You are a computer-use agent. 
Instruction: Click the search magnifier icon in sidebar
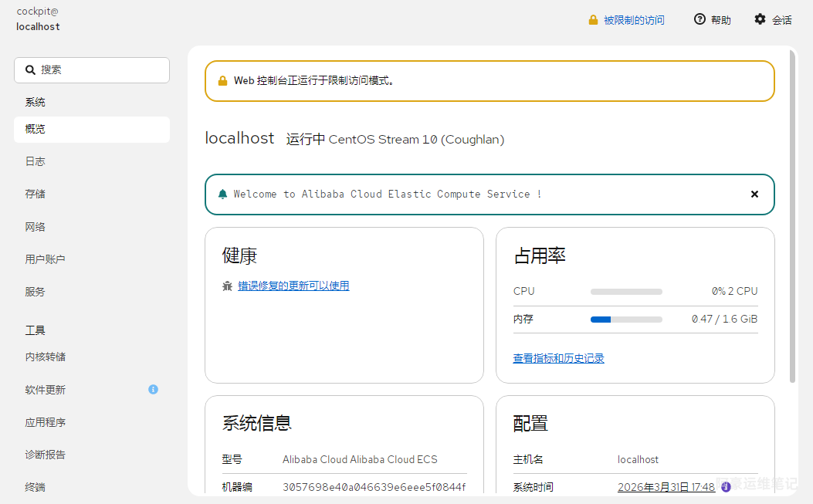tap(30, 70)
